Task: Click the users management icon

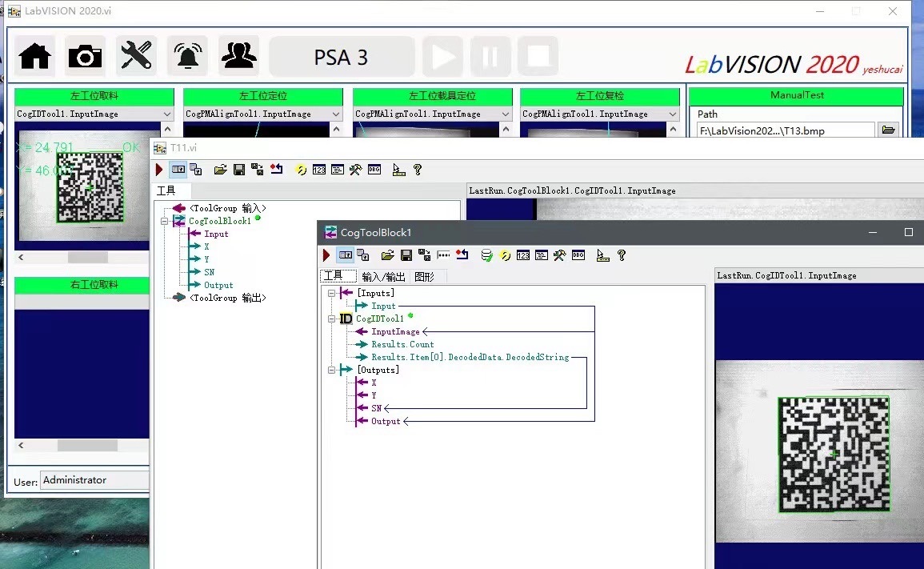Action: [x=238, y=54]
